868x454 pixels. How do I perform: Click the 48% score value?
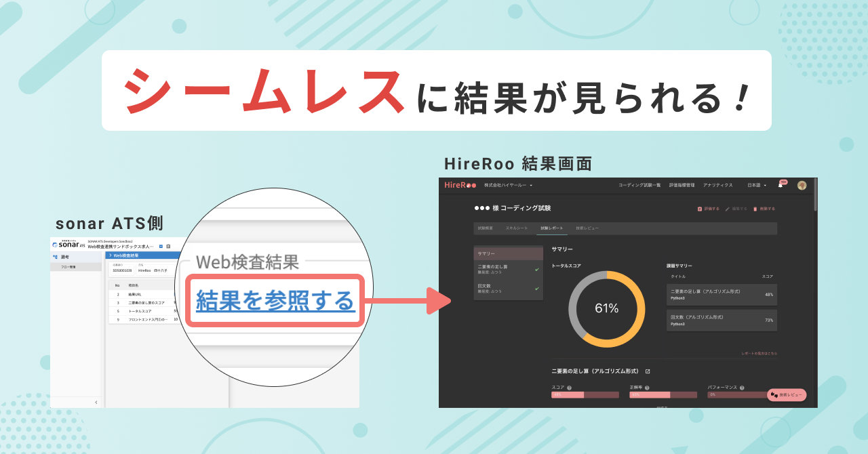[x=769, y=295]
